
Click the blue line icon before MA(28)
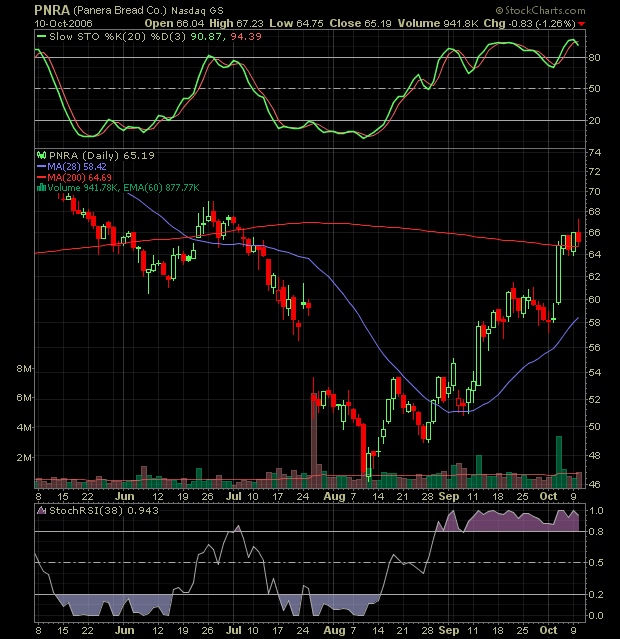pos(41,166)
